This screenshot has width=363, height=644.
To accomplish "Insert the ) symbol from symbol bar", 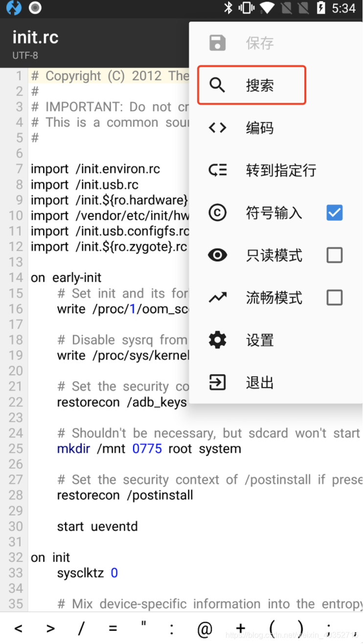I will click(x=300, y=628).
